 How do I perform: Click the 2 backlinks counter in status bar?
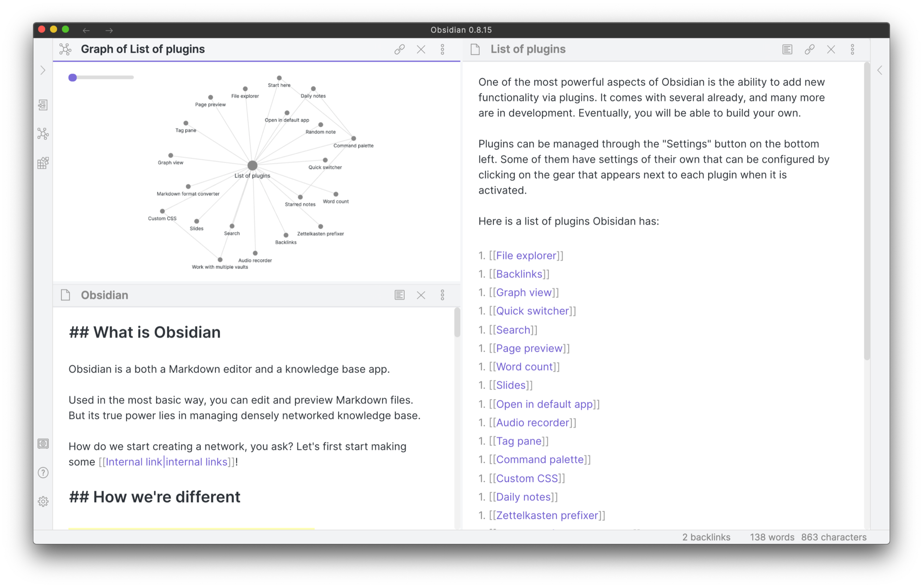(x=706, y=537)
